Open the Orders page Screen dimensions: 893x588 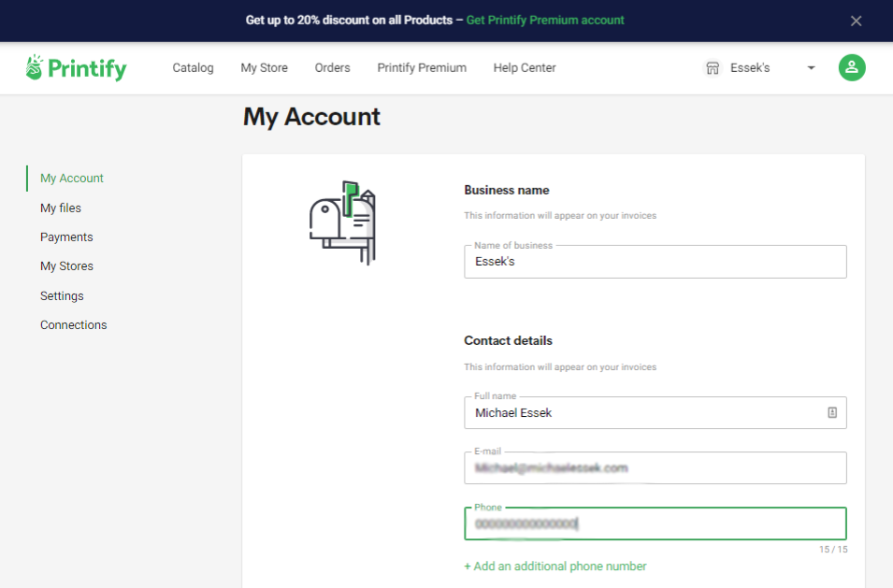(x=333, y=67)
